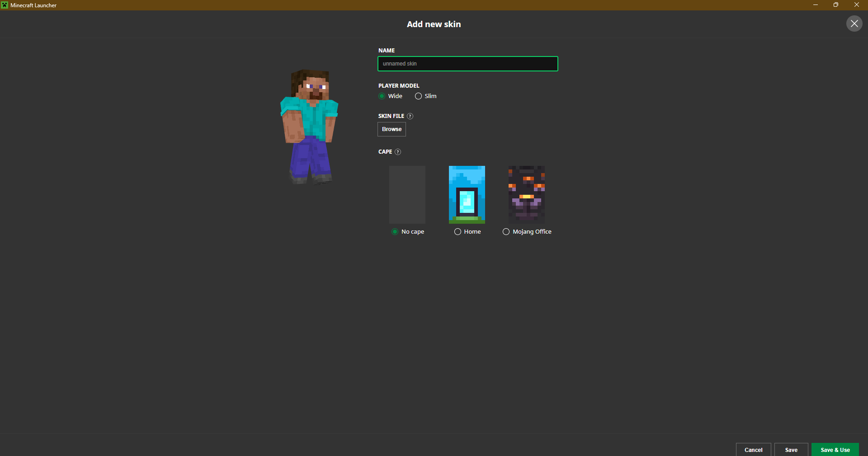Select the Wide player model

click(382, 96)
